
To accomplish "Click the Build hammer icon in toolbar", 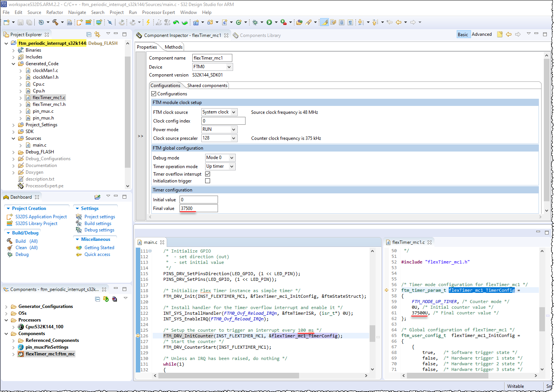I will (55, 22).
